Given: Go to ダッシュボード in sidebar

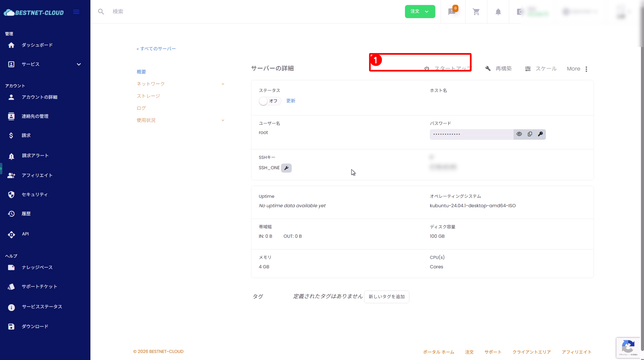Looking at the screenshot, I should (37, 45).
